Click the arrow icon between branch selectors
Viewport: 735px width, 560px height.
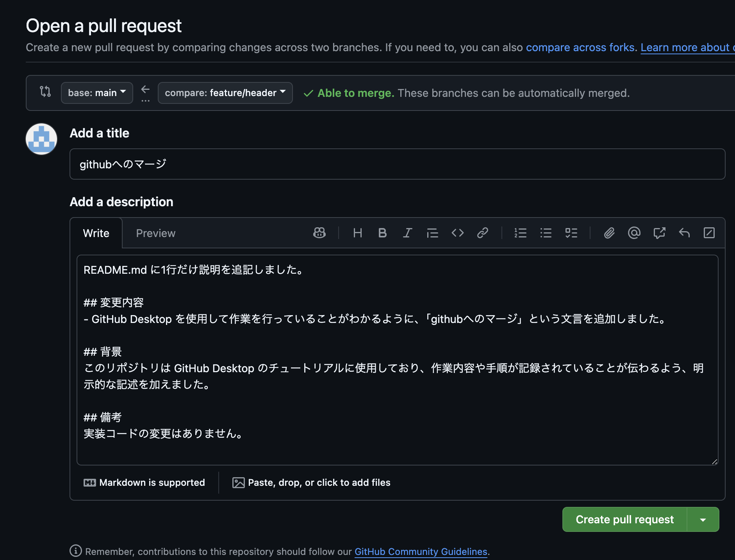(145, 89)
